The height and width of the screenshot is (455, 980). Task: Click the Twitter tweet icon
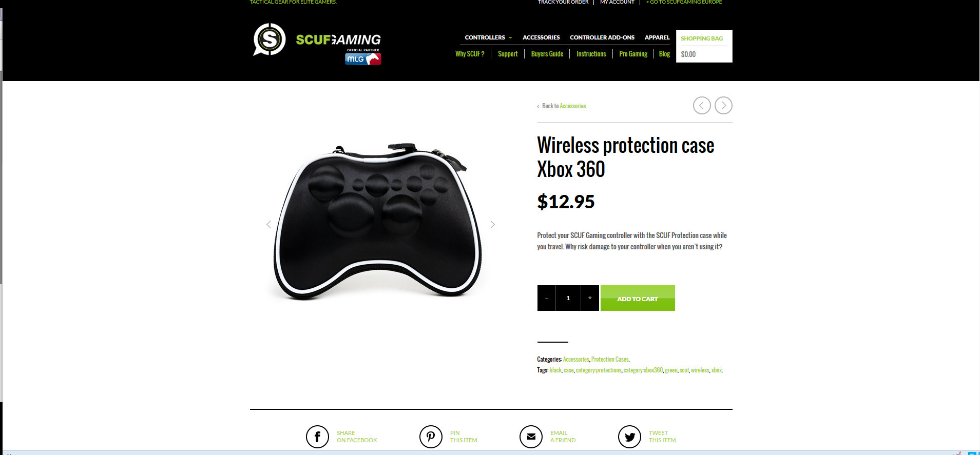(x=629, y=437)
